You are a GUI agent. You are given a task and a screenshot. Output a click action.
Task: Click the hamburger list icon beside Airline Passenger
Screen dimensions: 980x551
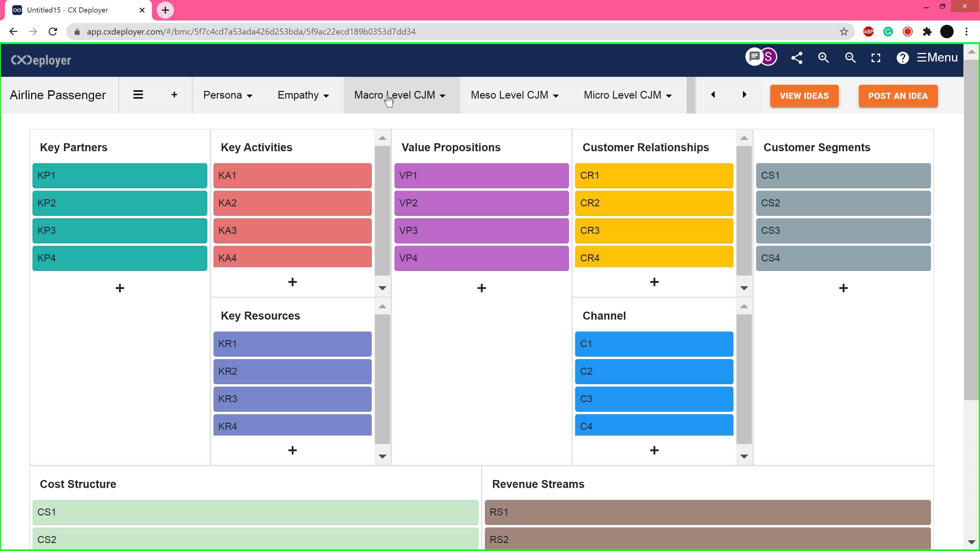pos(138,95)
